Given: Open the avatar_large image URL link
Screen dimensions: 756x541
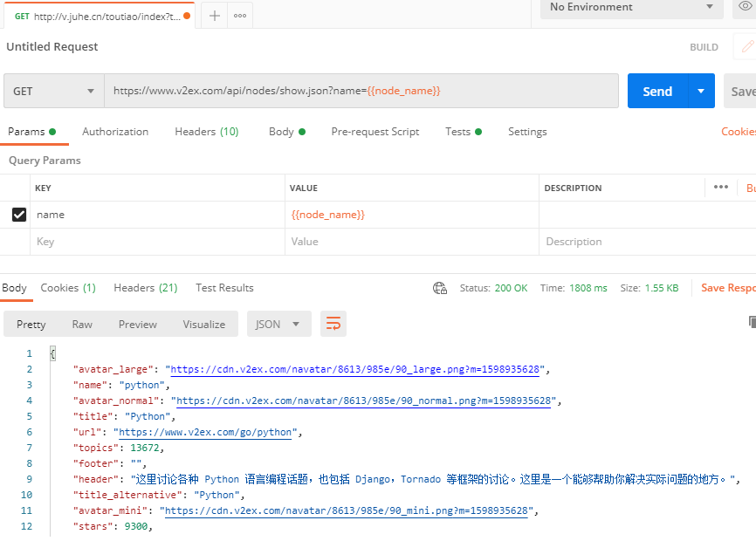Looking at the screenshot, I should click(354, 369).
